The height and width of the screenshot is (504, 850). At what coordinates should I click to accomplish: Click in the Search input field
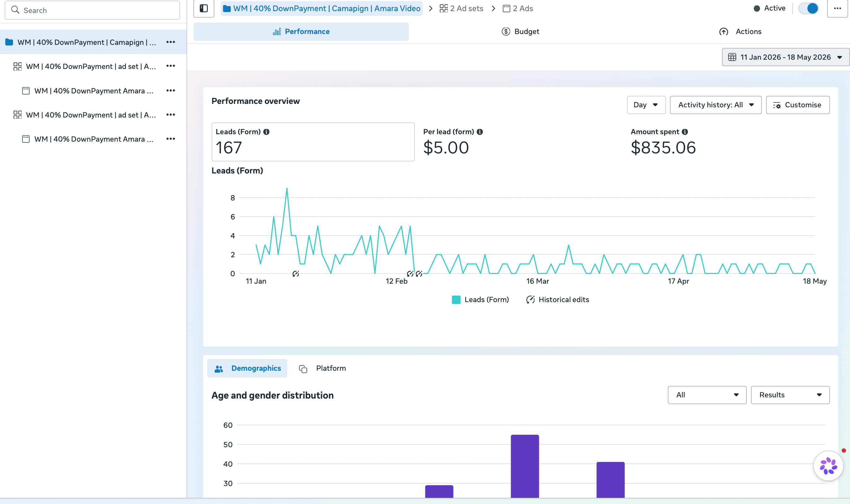pyautogui.click(x=92, y=10)
